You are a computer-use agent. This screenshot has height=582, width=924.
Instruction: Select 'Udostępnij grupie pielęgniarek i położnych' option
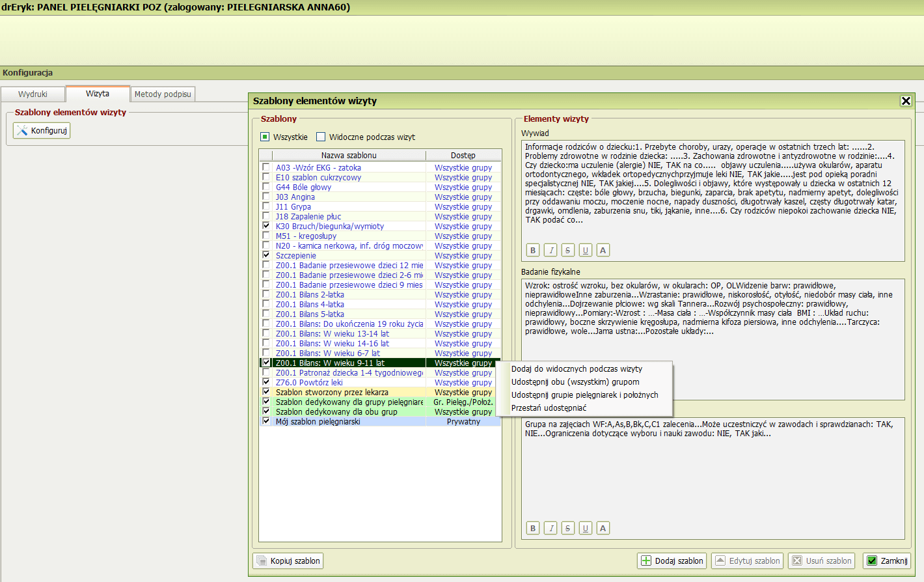coord(584,395)
